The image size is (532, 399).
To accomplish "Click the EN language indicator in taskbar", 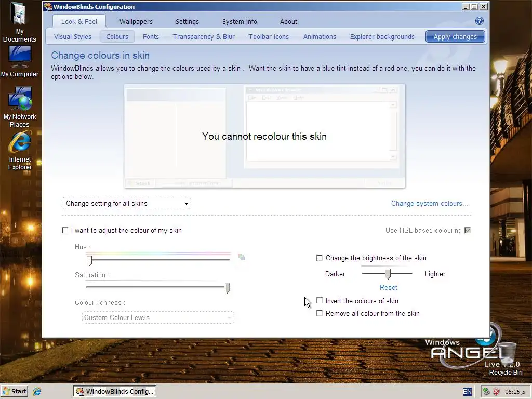I will click(467, 392).
